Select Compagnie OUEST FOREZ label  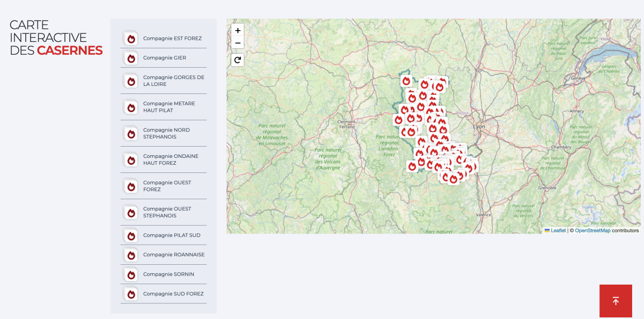tap(167, 186)
